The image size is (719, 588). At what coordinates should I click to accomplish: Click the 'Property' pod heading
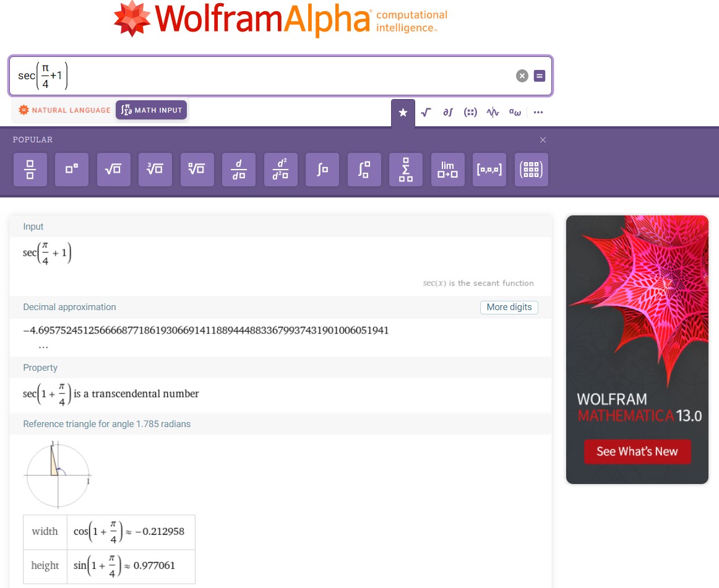pos(40,368)
